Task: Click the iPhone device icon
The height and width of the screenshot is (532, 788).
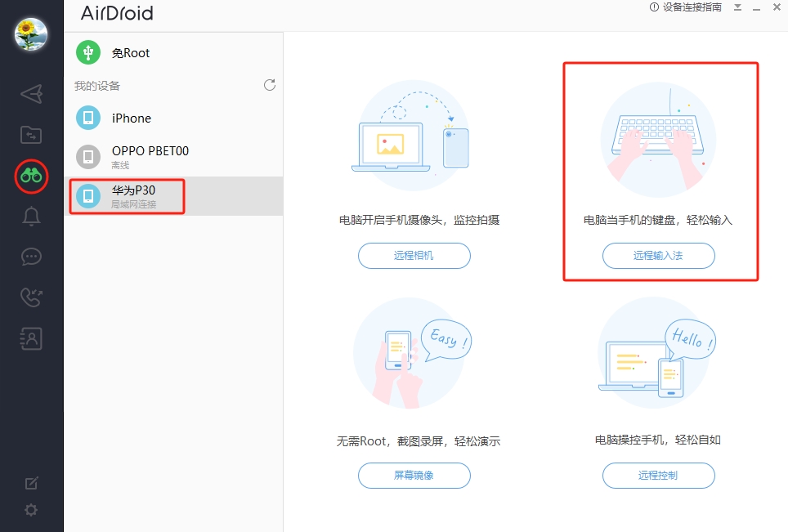Action: tap(88, 118)
